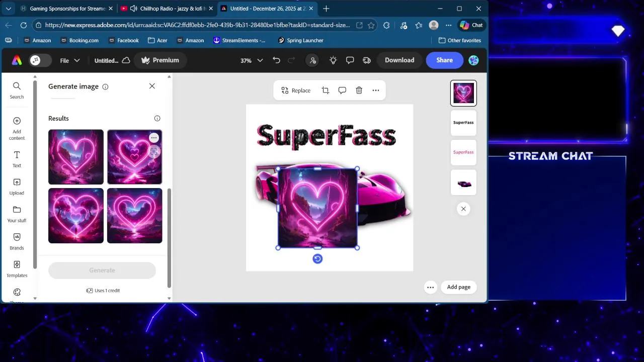This screenshot has height=362, width=644.
Task: Click the cloud sync status icon
Action: 126,60
